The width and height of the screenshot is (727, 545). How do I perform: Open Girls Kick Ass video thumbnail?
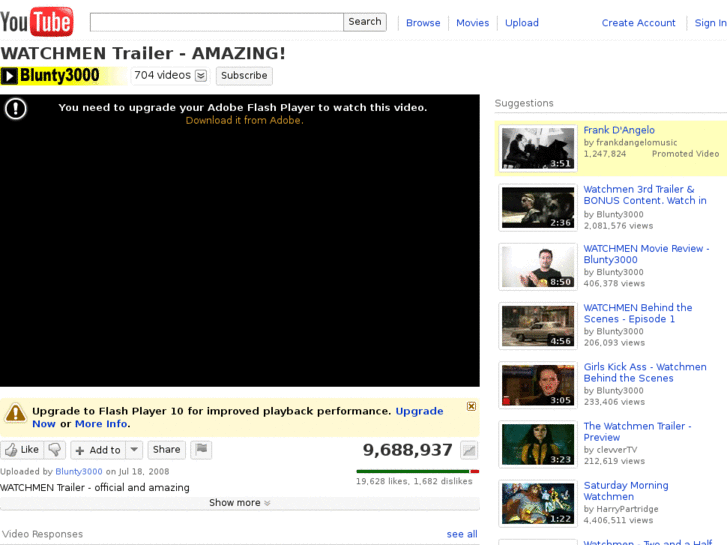[538, 385]
